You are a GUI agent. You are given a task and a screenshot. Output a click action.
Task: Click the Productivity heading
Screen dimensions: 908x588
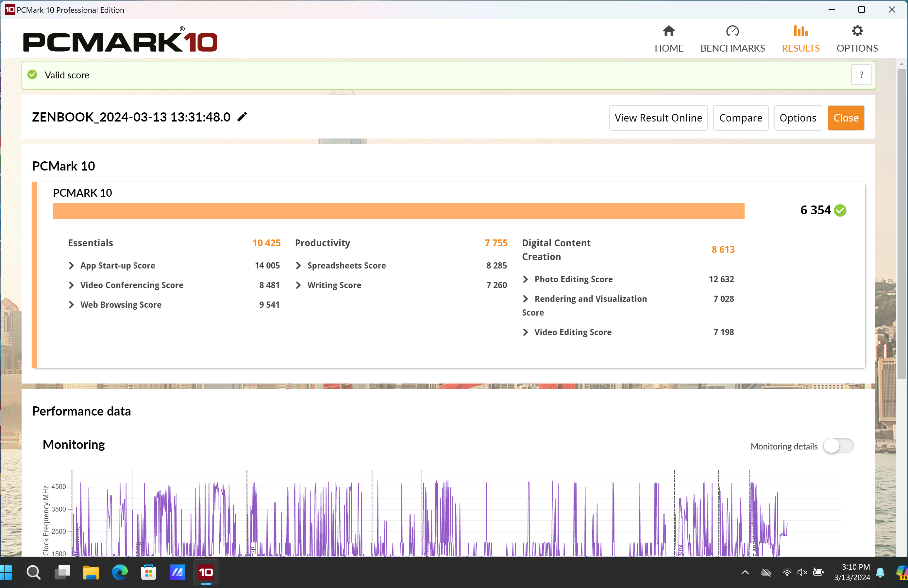[323, 243]
